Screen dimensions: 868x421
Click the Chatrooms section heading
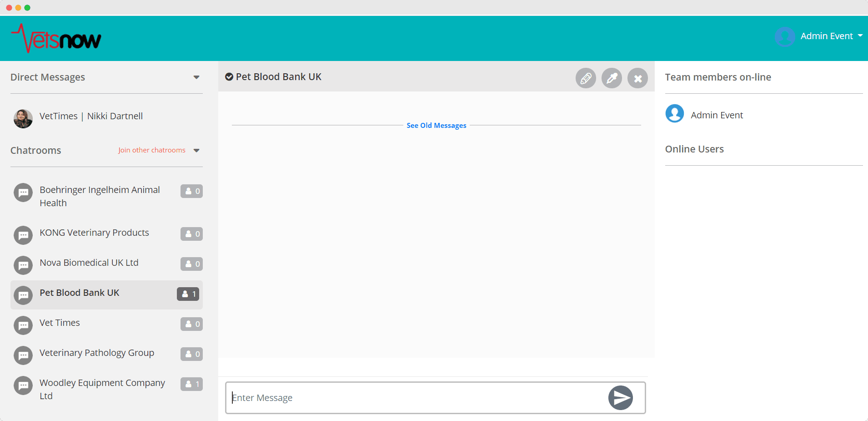point(35,151)
